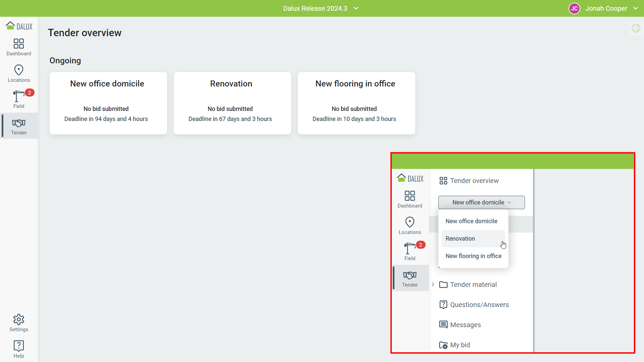Open Questions/Answers in tender menu
This screenshot has width=644, height=362.
(x=479, y=305)
